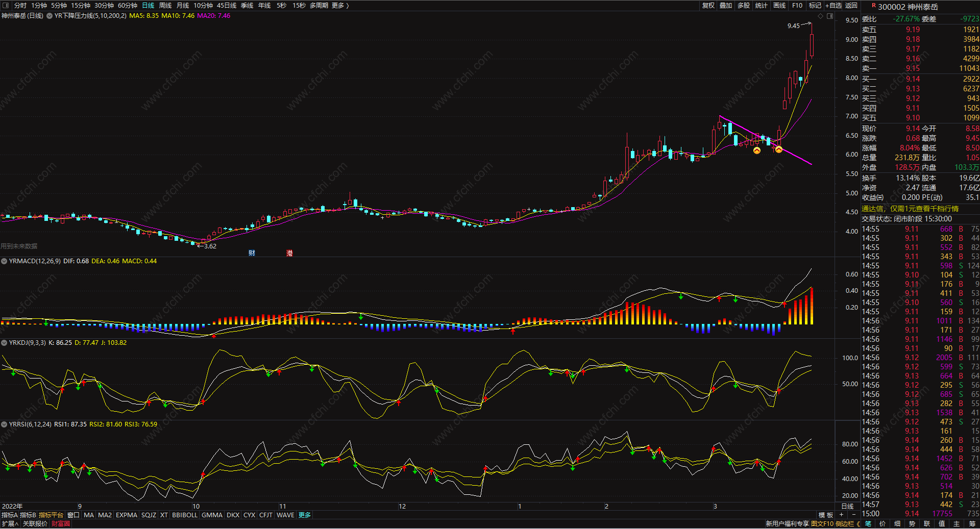Expand the 扩展 panel
The image size is (980, 529).
coord(10,524)
